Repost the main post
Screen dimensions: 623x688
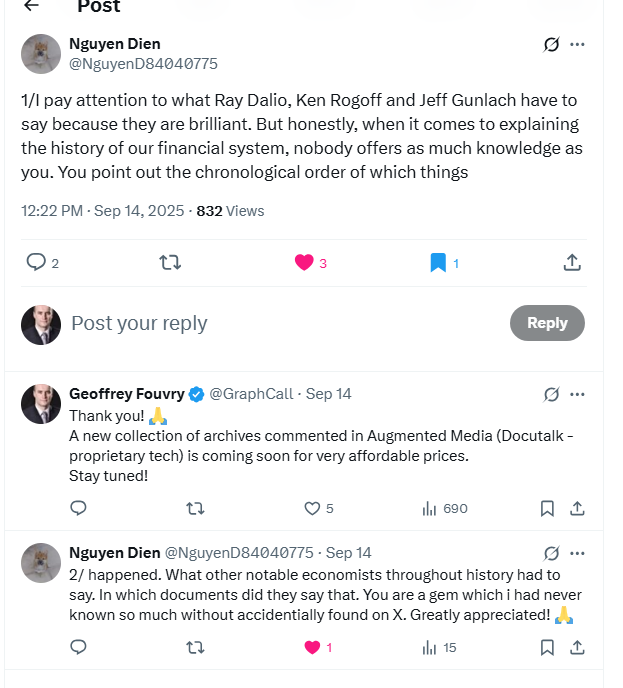click(x=170, y=262)
